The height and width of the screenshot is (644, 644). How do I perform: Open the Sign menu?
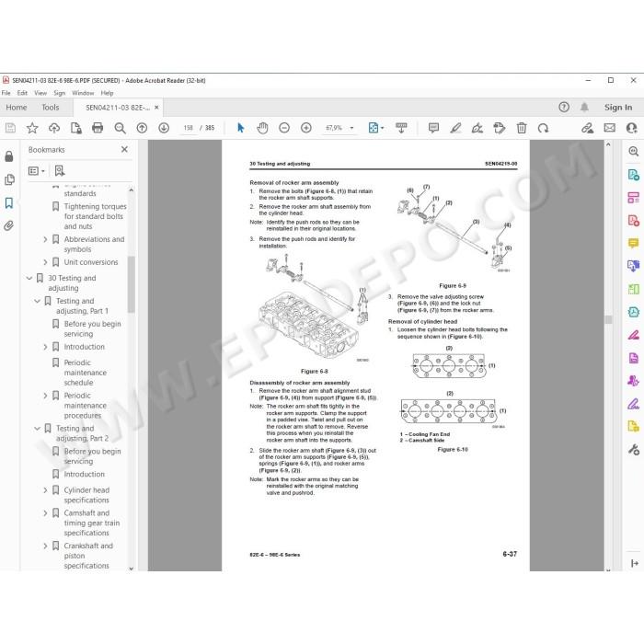60,93
